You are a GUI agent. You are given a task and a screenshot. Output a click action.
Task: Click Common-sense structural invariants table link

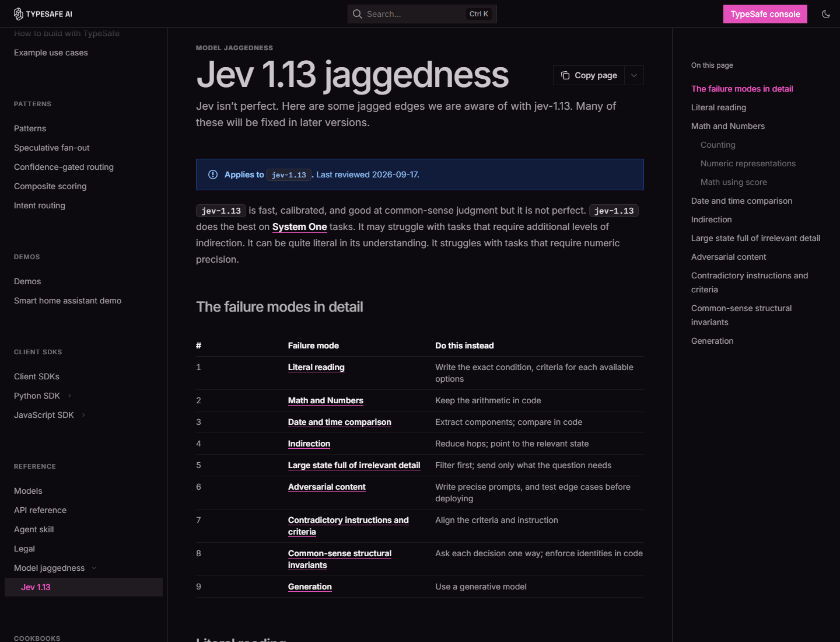[x=339, y=559]
